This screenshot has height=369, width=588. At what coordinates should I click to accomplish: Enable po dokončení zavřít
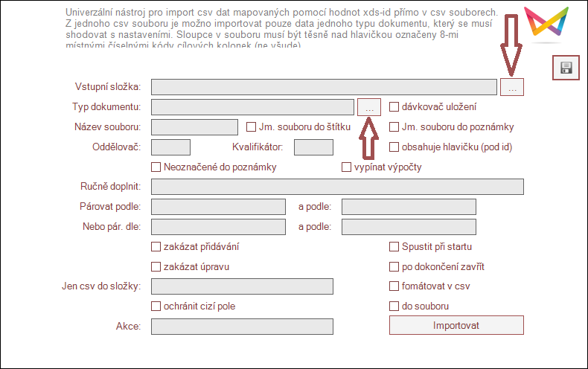(x=394, y=266)
